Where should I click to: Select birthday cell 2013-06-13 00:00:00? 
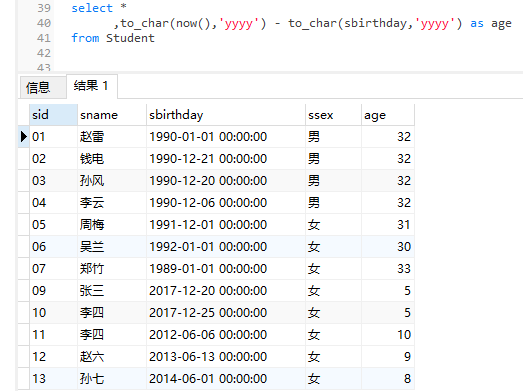tap(225, 357)
